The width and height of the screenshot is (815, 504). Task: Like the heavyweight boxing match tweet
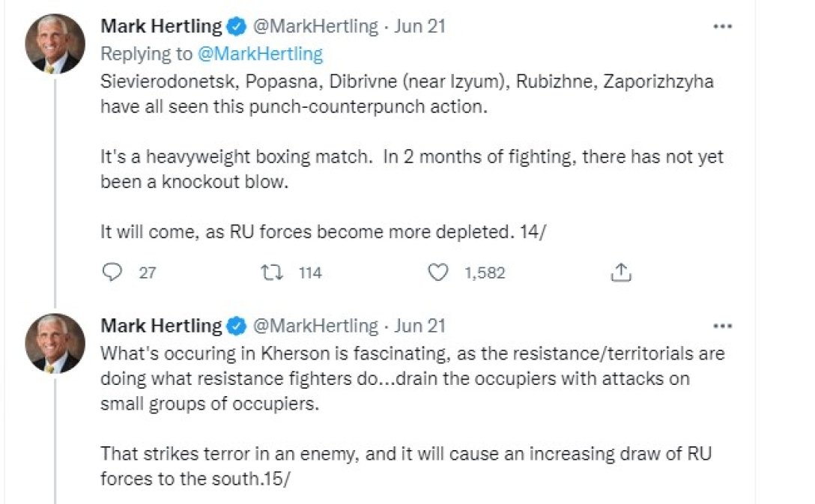coord(437,273)
